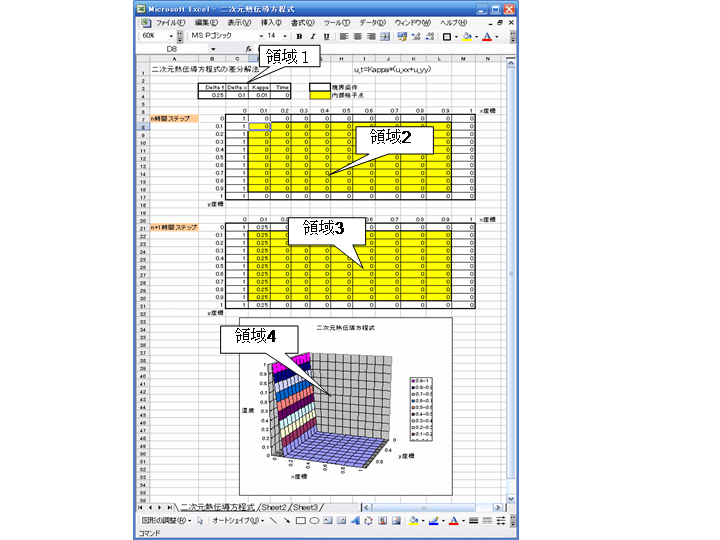Switch to the Sheet2 tab
Screen dimensions: 720x540
pyautogui.click(x=274, y=507)
